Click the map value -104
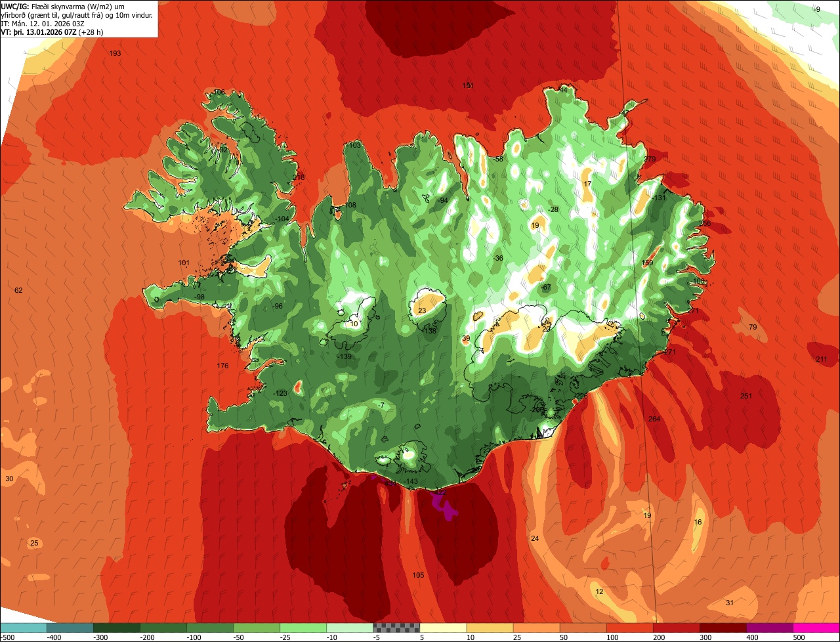This screenshot has width=840, height=642. (x=282, y=219)
